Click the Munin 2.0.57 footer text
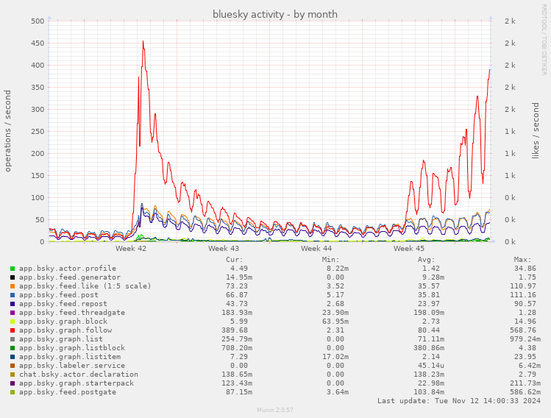This screenshot has height=418, width=551. coord(275,410)
